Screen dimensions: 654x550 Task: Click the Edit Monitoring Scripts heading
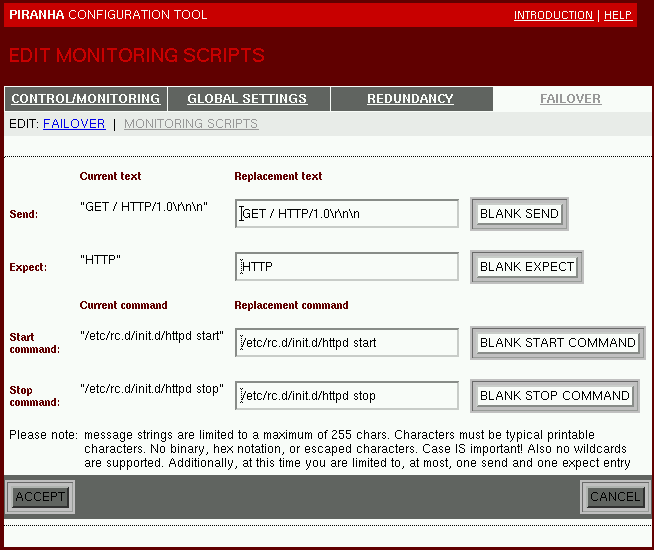[x=137, y=55]
